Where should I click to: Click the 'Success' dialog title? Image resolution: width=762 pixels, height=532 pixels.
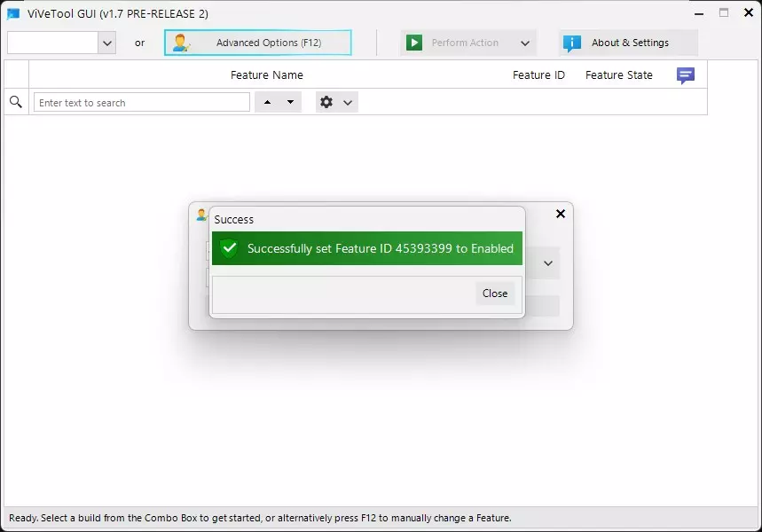(234, 220)
